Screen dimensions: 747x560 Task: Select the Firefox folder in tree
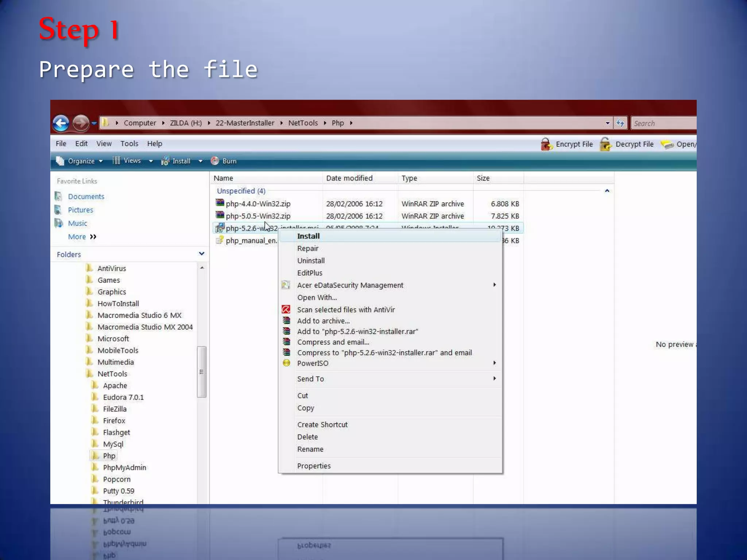click(x=114, y=420)
